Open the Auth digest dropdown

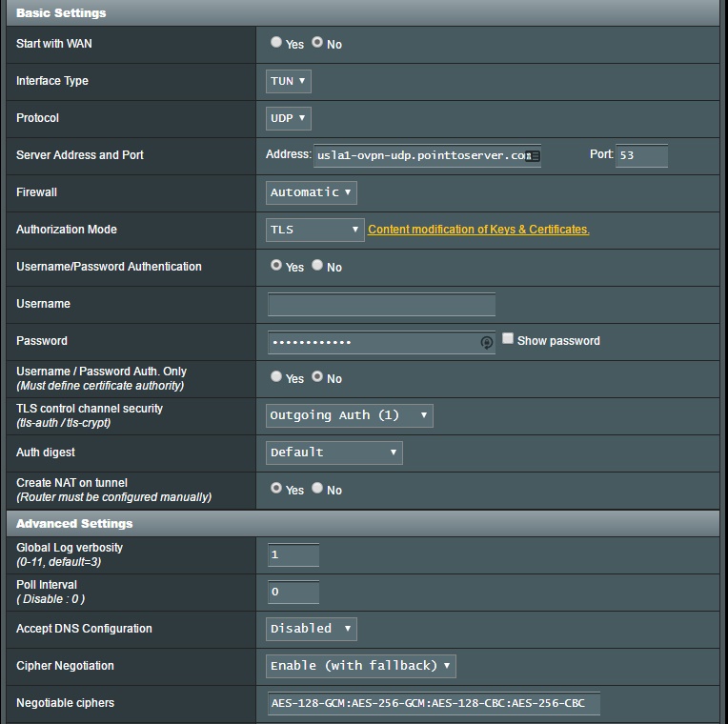click(x=334, y=452)
